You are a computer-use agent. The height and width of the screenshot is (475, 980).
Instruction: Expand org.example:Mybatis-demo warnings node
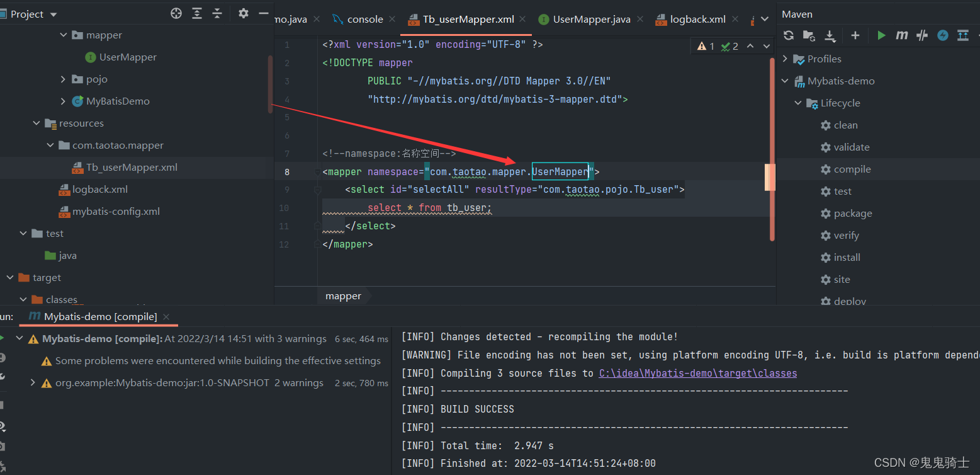(33, 382)
